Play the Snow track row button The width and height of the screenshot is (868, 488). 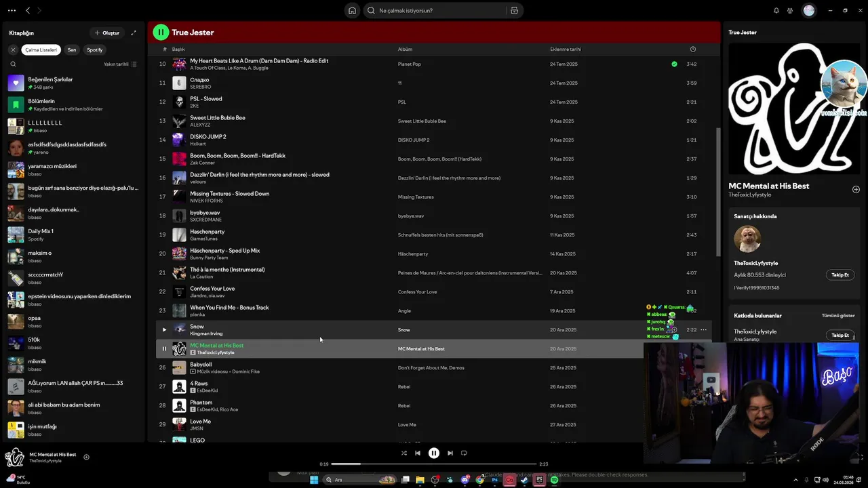pos(163,330)
